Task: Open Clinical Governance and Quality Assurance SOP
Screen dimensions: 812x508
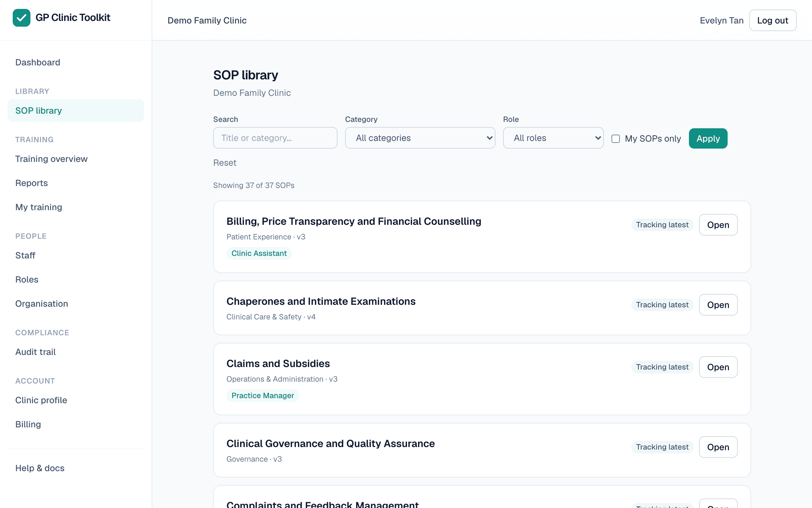Action: [x=718, y=447]
